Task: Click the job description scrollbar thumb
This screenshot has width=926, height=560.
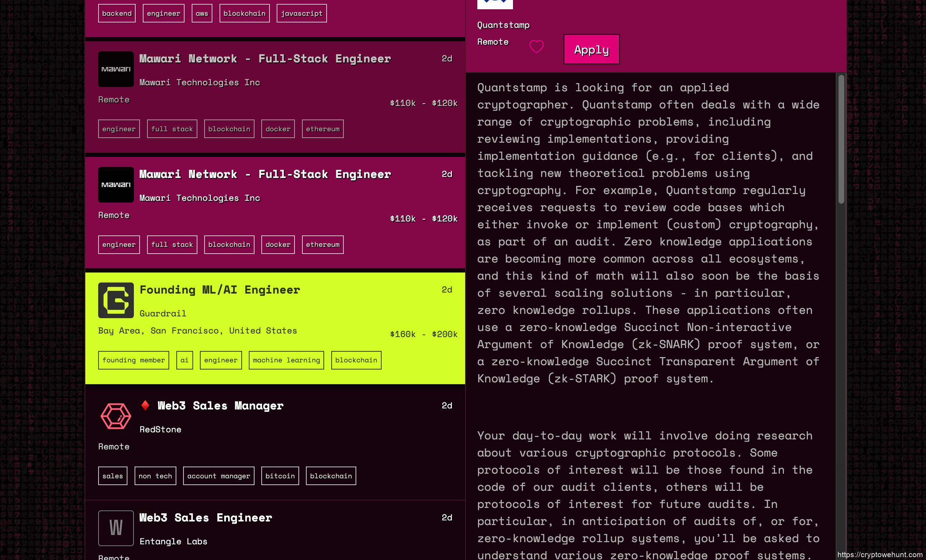Action: click(x=841, y=139)
